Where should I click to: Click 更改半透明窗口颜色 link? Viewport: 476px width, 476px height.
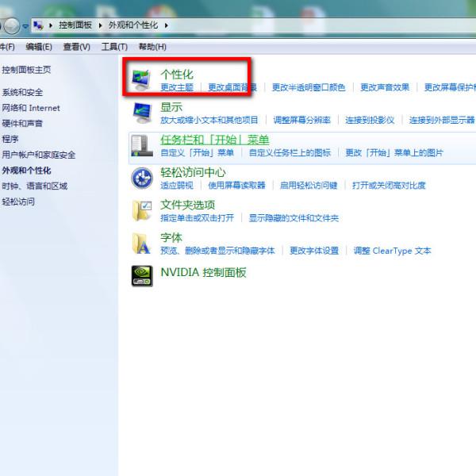click(309, 87)
